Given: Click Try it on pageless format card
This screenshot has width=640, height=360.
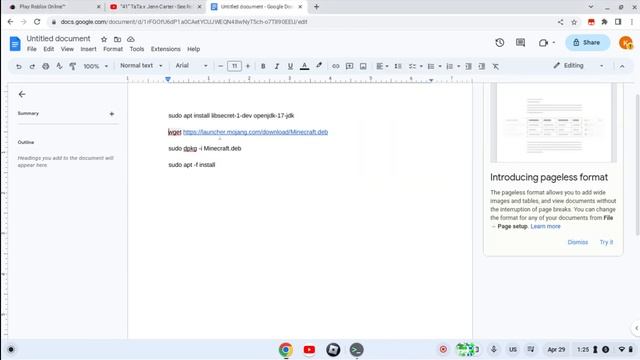Looking at the screenshot, I should coord(606,242).
